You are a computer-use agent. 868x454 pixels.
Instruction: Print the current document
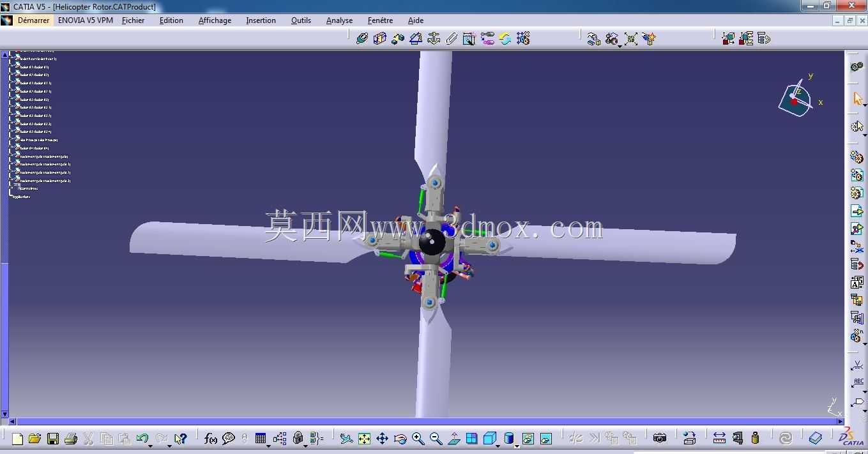point(71,439)
